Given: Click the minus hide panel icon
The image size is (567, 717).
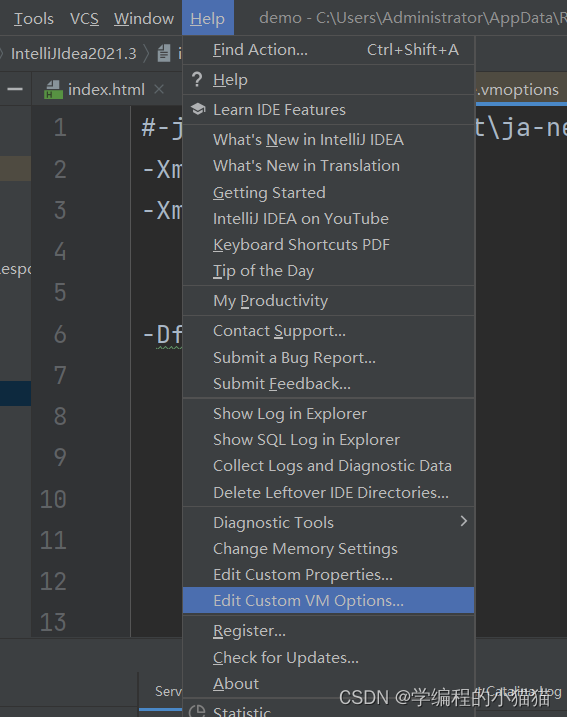Looking at the screenshot, I should coord(15,89).
